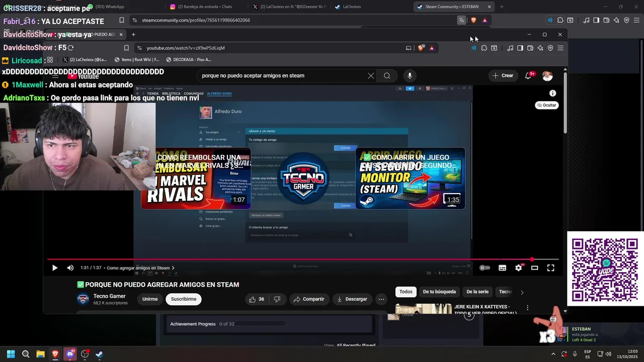Open the YouTube hamburger guide menu
Screen dimensions: 644x362
[55, 76]
